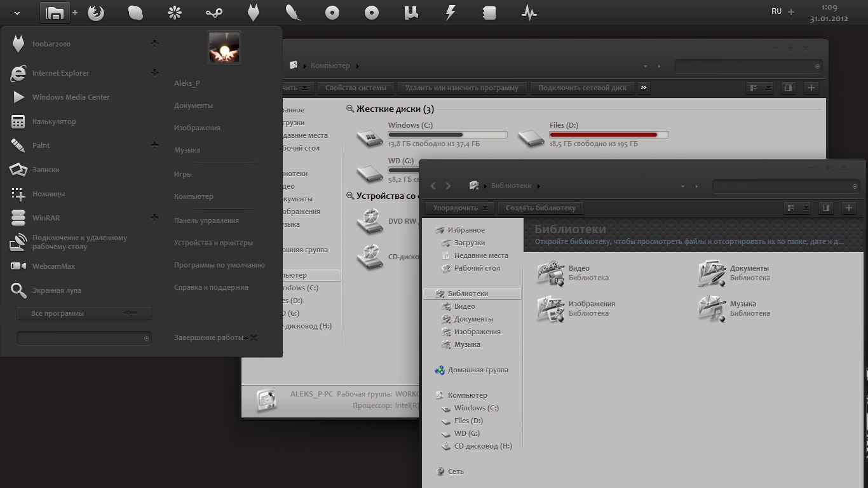The image size is (868, 488).
Task: Click Windows (C:) capacity bar
Action: pos(447,135)
